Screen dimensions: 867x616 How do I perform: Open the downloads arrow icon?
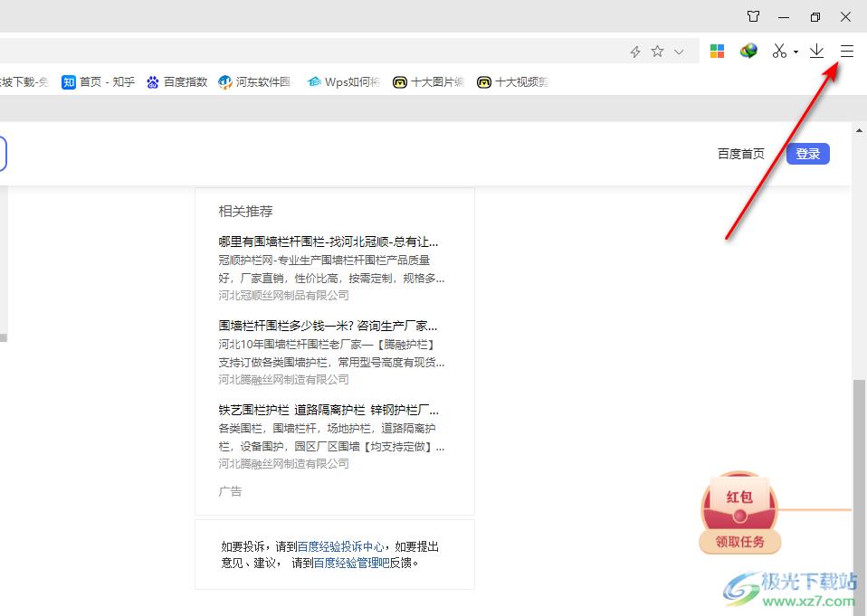pos(816,52)
